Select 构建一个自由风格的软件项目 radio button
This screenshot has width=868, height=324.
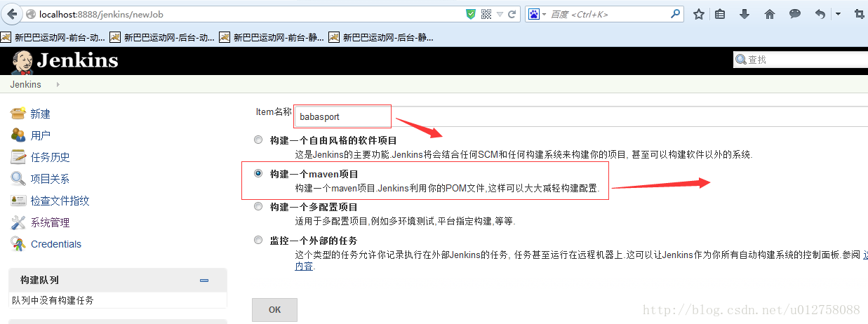pyautogui.click(x=259, y=140)
